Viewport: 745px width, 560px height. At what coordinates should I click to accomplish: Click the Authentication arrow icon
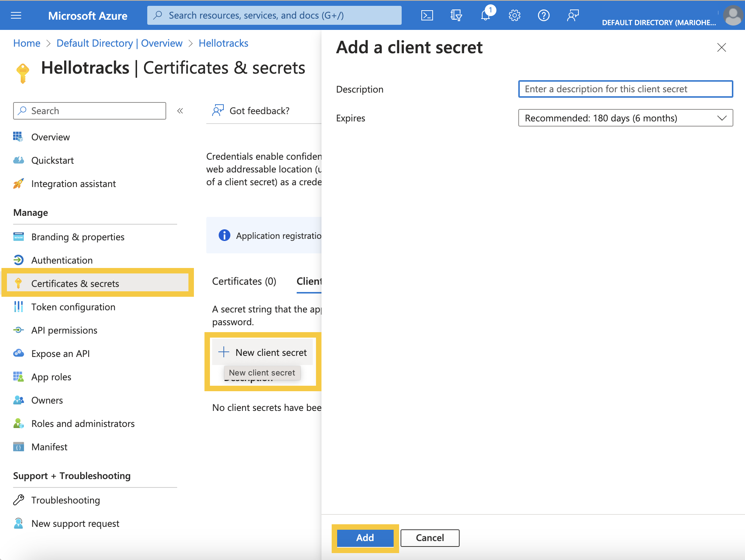point(18,260)
